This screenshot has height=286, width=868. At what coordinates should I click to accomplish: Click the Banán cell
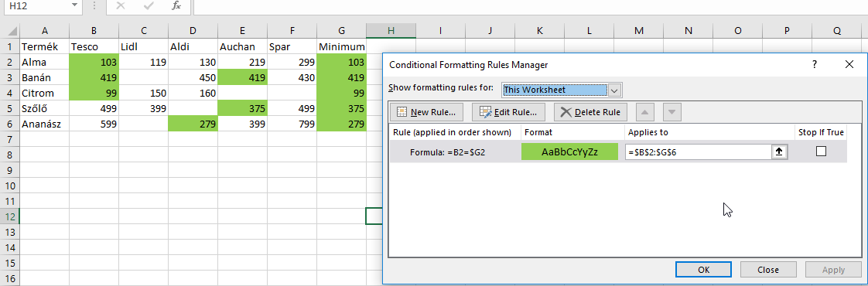44,77
